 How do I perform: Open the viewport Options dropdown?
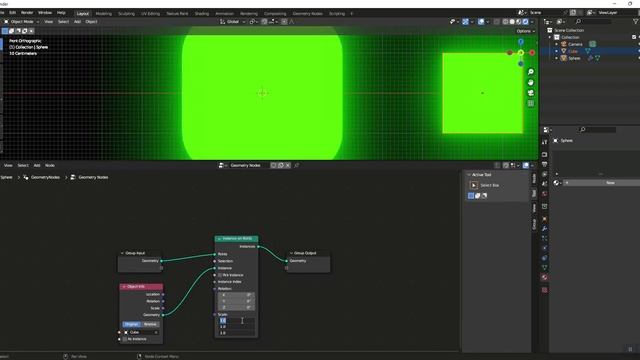525,31
